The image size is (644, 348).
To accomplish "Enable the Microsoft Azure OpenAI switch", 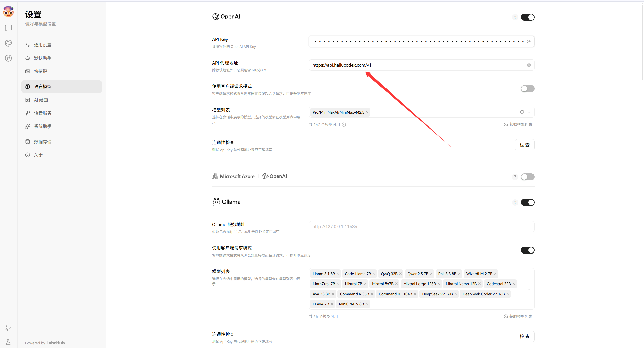I will (x=527, y=177).
